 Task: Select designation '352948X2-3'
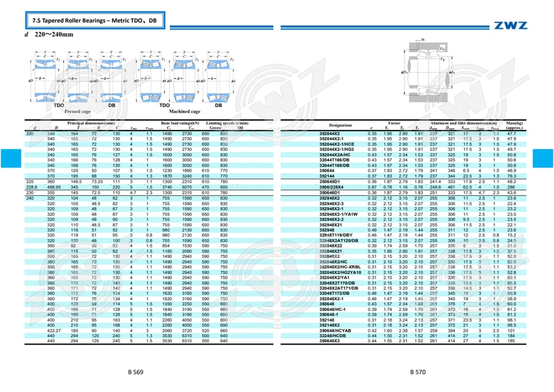331,204
